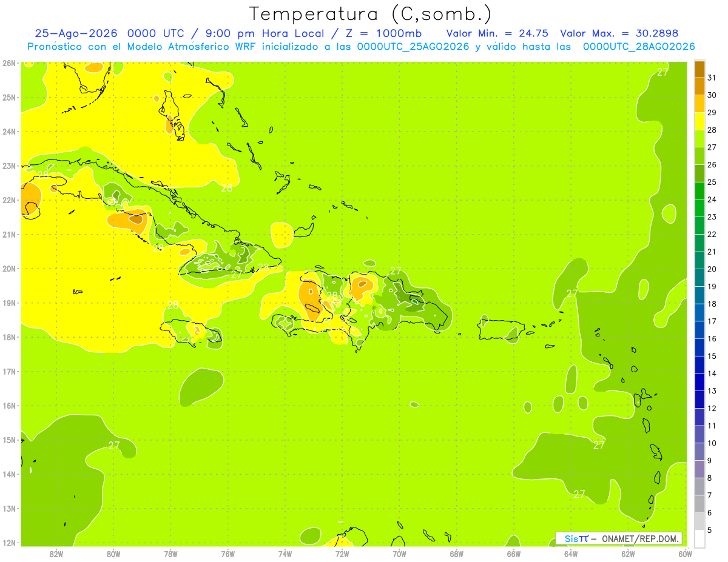
Task: Click the legend value "20"
Action: pyautogui.click(x=712, y=269)
